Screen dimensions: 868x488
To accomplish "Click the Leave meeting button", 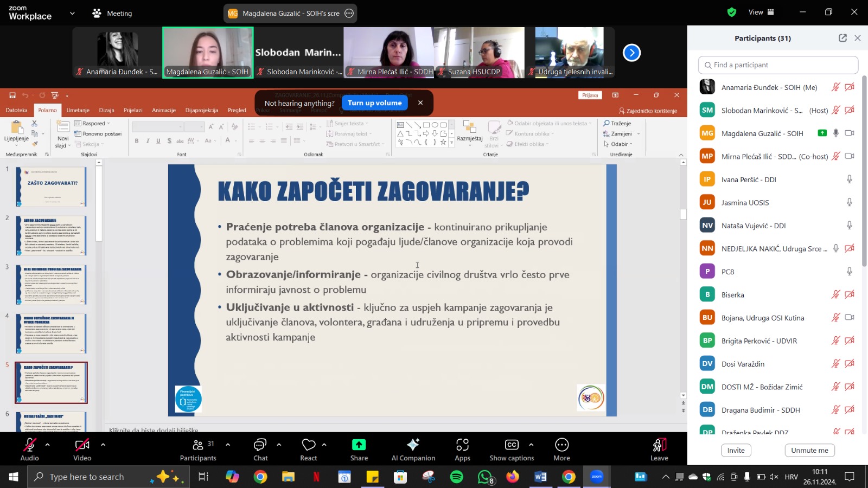I will 659,450.
